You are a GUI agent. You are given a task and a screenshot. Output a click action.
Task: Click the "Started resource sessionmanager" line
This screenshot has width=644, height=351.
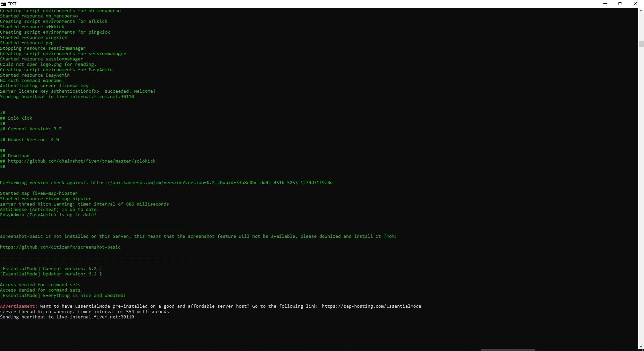click(42, 59)
